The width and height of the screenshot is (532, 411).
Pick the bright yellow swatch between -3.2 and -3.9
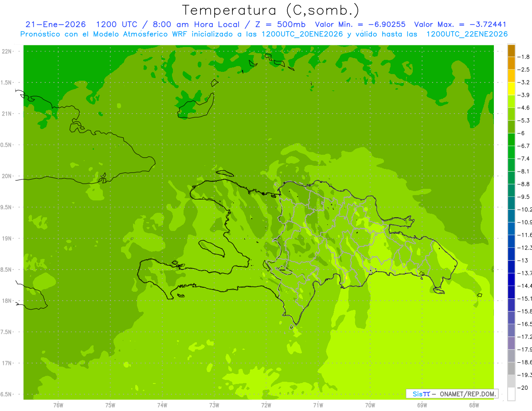pos(511,89)
